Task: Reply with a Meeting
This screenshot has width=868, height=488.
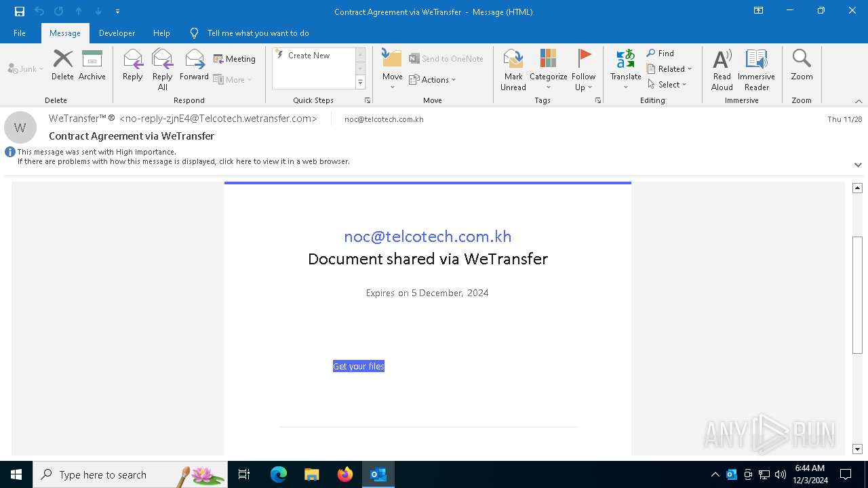Action: (x=235, y=59)
